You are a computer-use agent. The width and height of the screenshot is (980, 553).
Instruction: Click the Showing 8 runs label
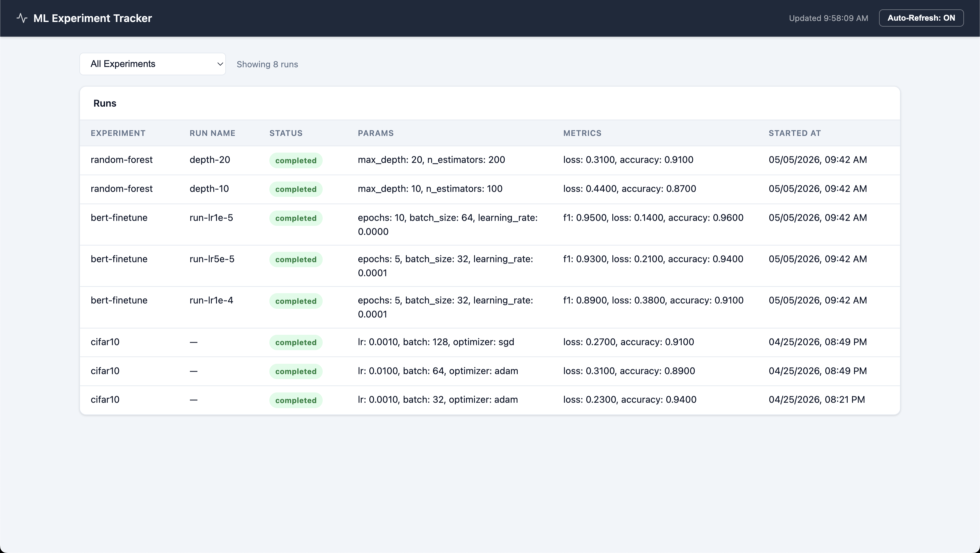point(267,64)
